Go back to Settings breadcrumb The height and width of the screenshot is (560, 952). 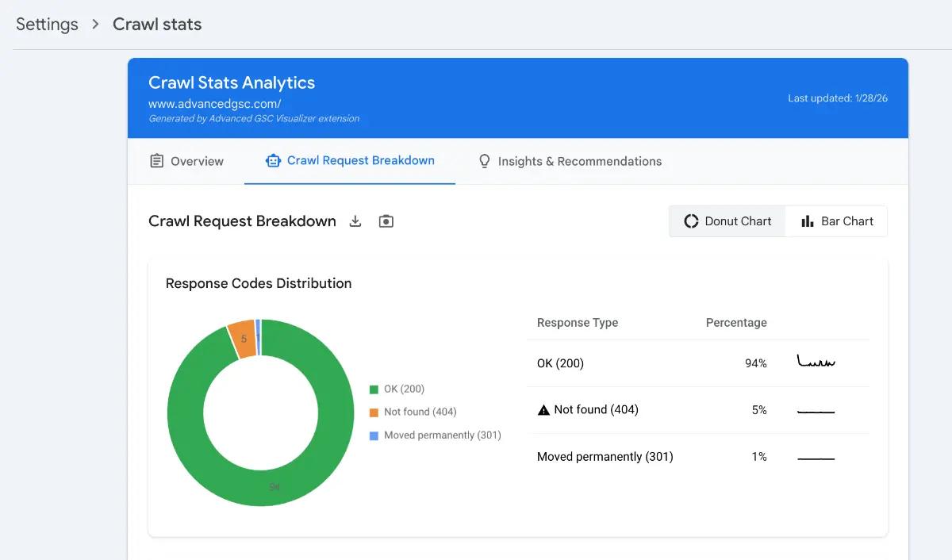coord(47,24)
